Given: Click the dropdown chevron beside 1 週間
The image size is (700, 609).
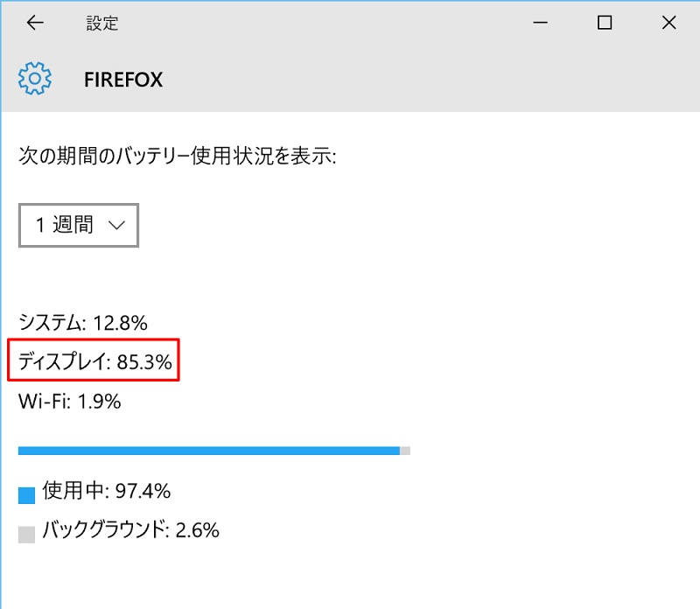Looking at the screenshot, I should pos(116,226).
